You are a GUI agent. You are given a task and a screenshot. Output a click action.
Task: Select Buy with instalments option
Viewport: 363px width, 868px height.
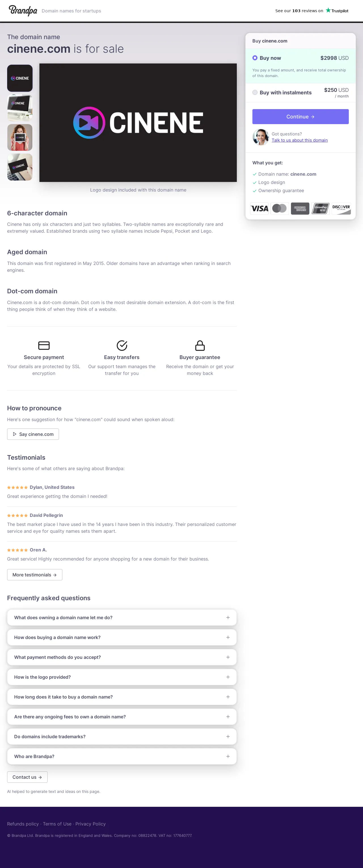(x=300, y=93)
